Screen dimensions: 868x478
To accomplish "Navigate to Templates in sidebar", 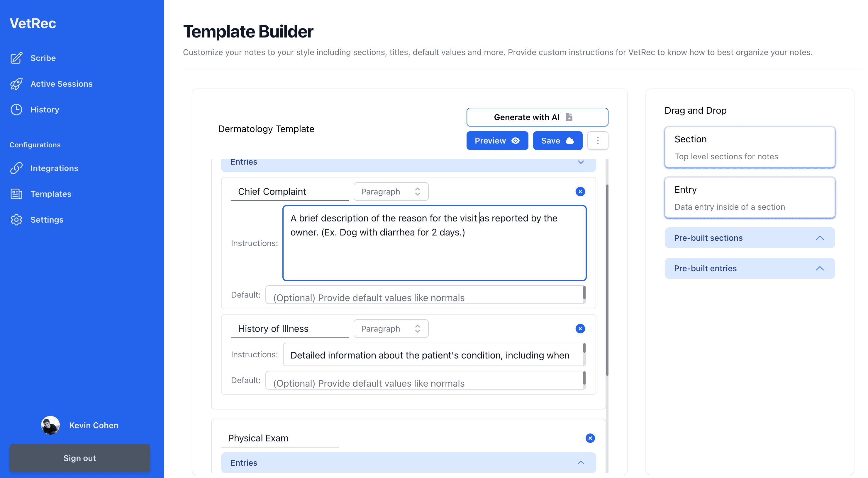I will (x=50, y=194).
